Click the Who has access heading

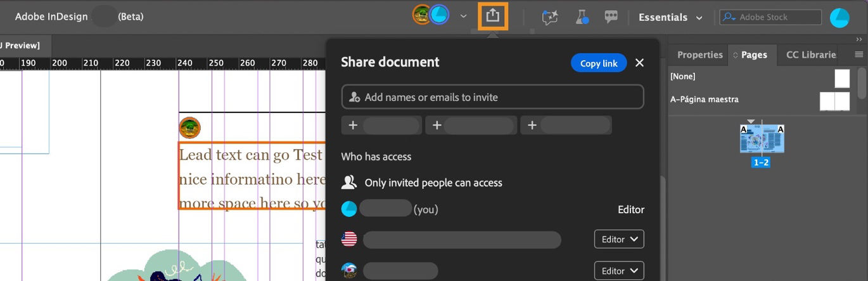(x=376, y=156)
